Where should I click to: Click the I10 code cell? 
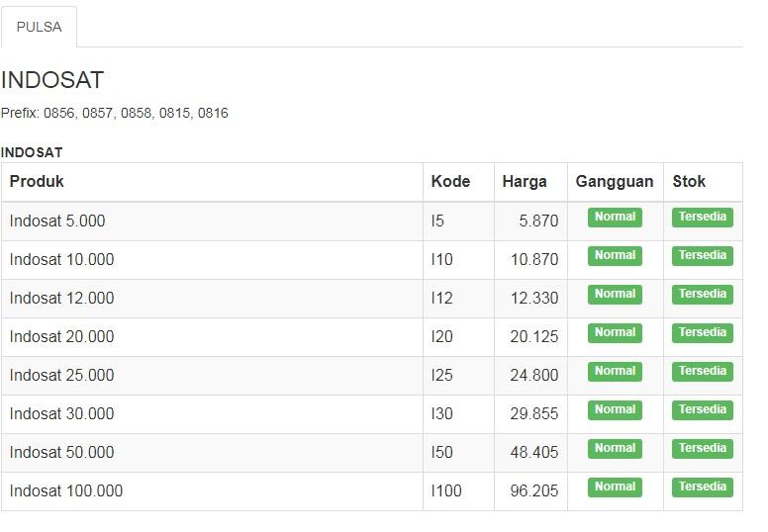coord(458,260)
